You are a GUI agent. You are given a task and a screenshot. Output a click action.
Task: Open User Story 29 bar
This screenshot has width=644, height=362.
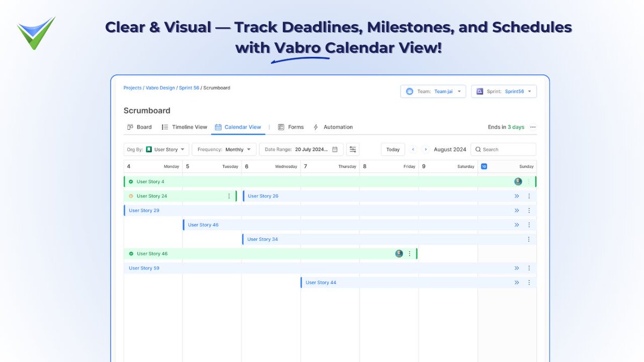click(x=330, y=211)
